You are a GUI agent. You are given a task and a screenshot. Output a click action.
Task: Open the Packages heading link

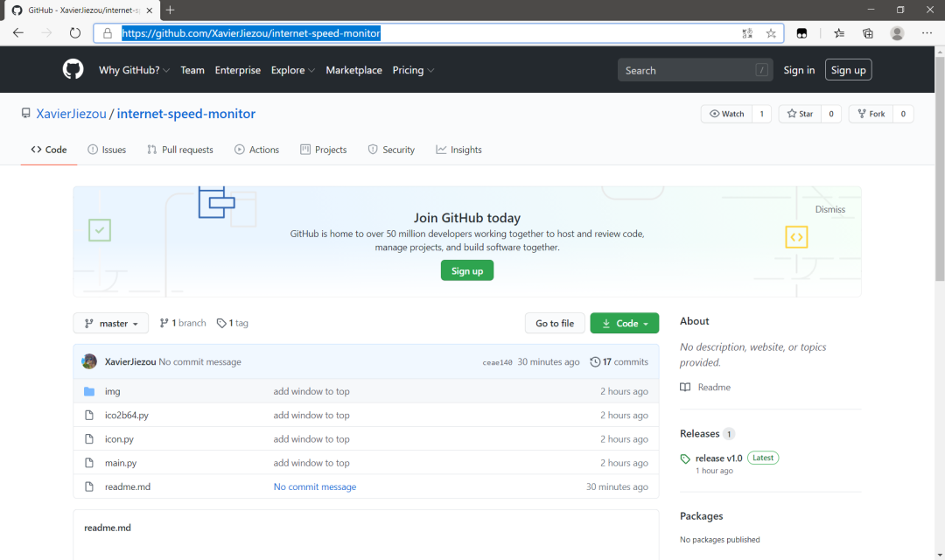pos(702,516)
